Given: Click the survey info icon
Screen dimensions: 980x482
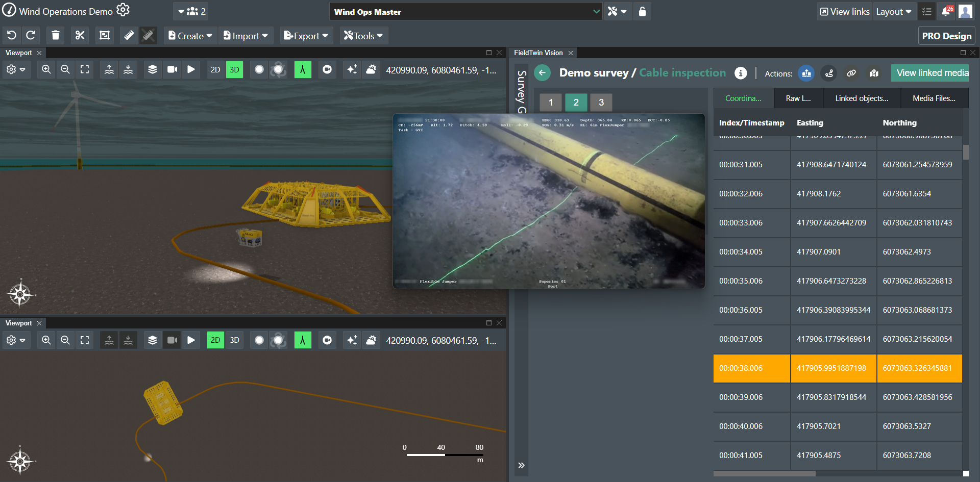Looking at the screenshot, I should coord(740,73).
